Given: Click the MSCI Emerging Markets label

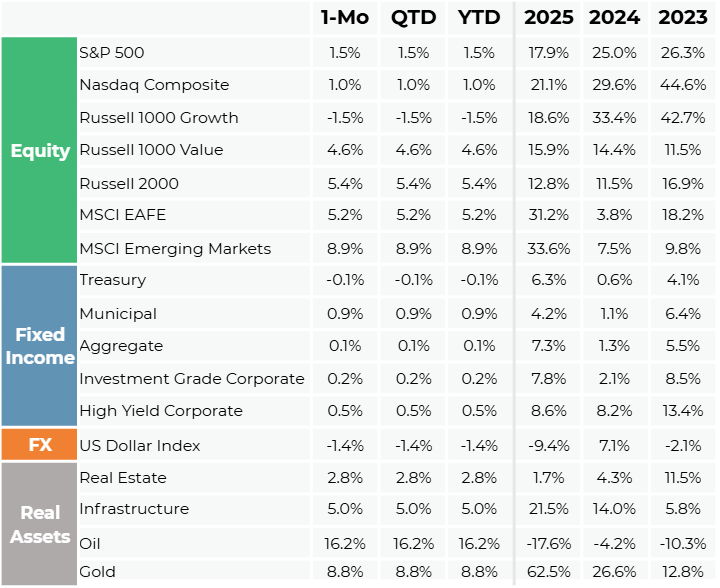Looking at the screenshot, I should 175,248.
